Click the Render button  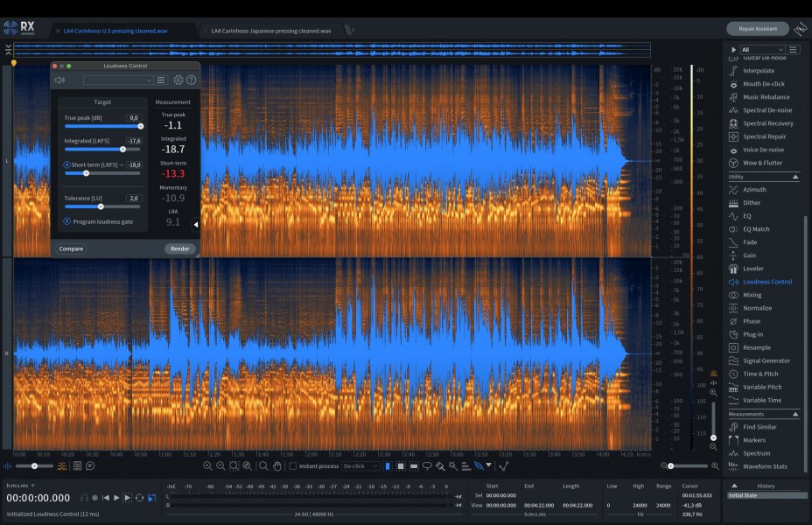click(x=179, y=248)
